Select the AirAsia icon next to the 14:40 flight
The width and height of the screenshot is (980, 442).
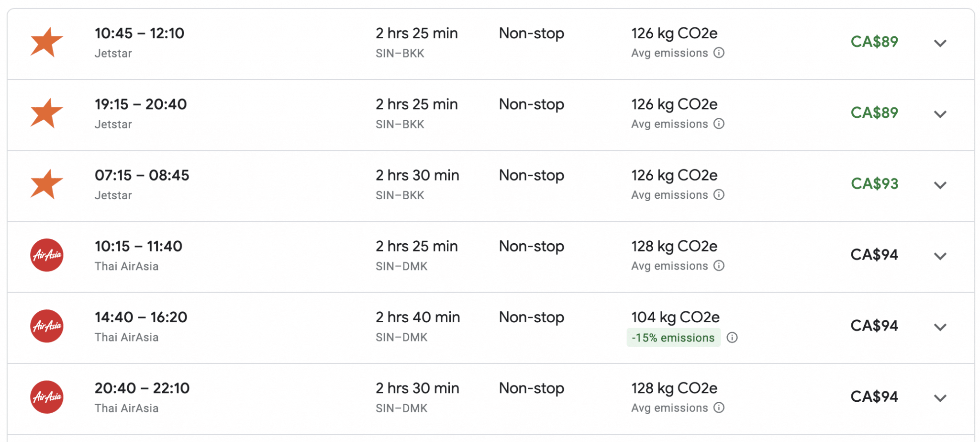pyautogui.click(x=47, y=326)
